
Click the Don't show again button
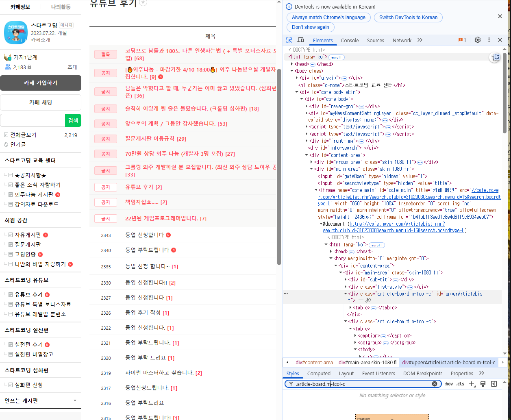pyautogui.click(x=311, y=27)
